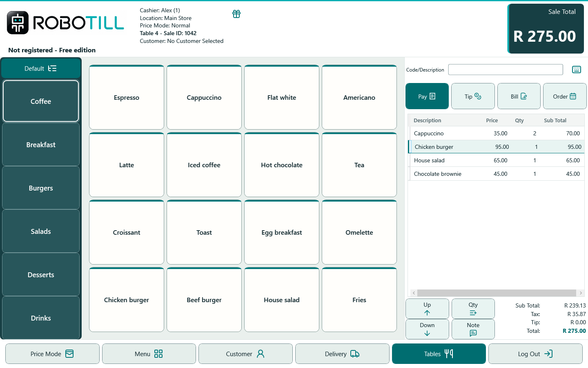
Task: Add an Omelette
Action: [x=359, y=232]
